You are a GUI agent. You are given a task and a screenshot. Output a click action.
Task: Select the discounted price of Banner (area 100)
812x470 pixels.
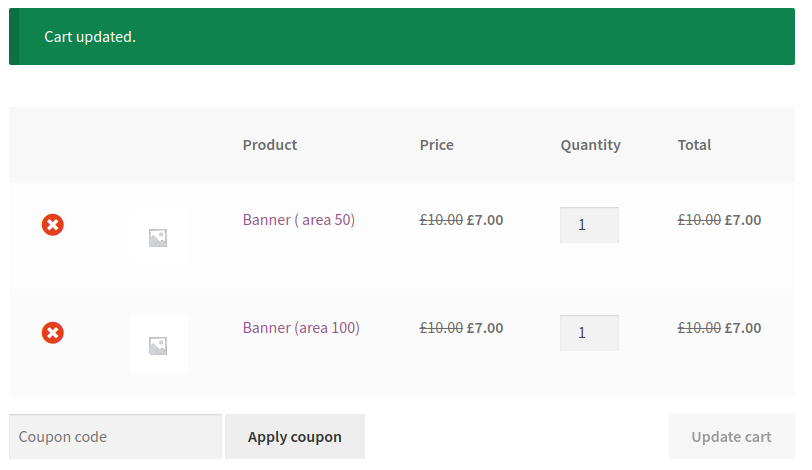pos(485,328)
